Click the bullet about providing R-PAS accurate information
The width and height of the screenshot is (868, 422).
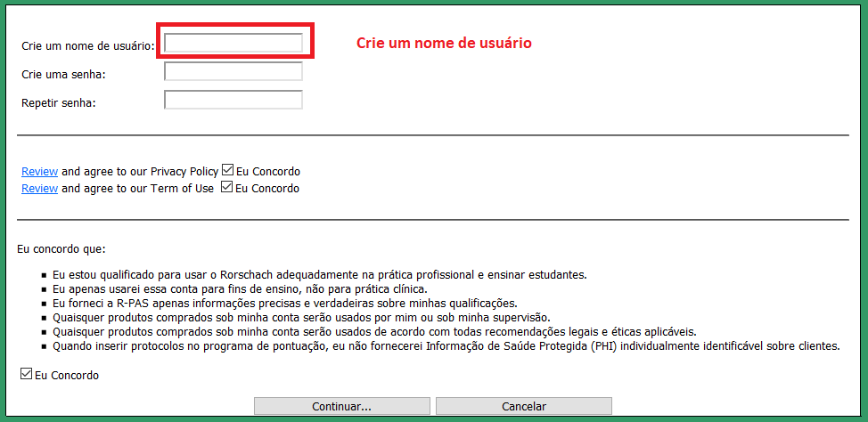pyautogui.click(x=285, y=304)
